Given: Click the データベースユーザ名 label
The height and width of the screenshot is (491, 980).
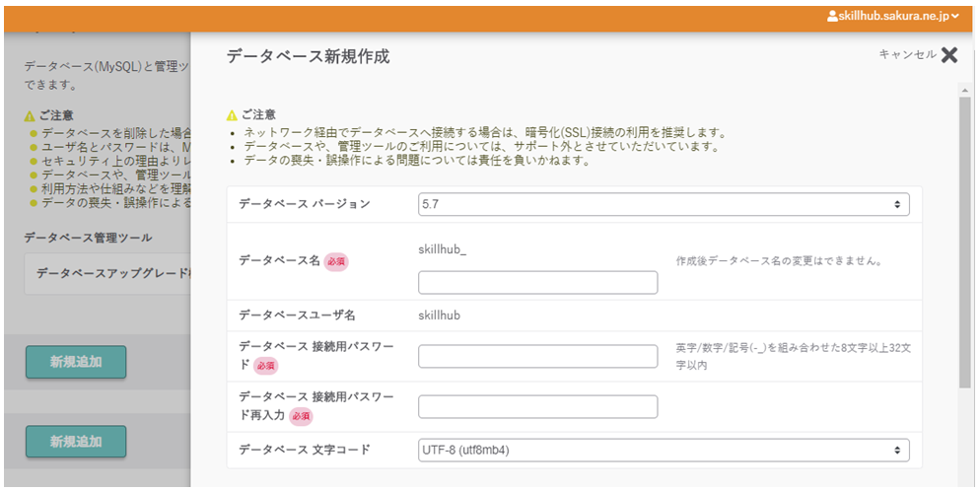Looking at the screenshot, I should tap(297, 316).
